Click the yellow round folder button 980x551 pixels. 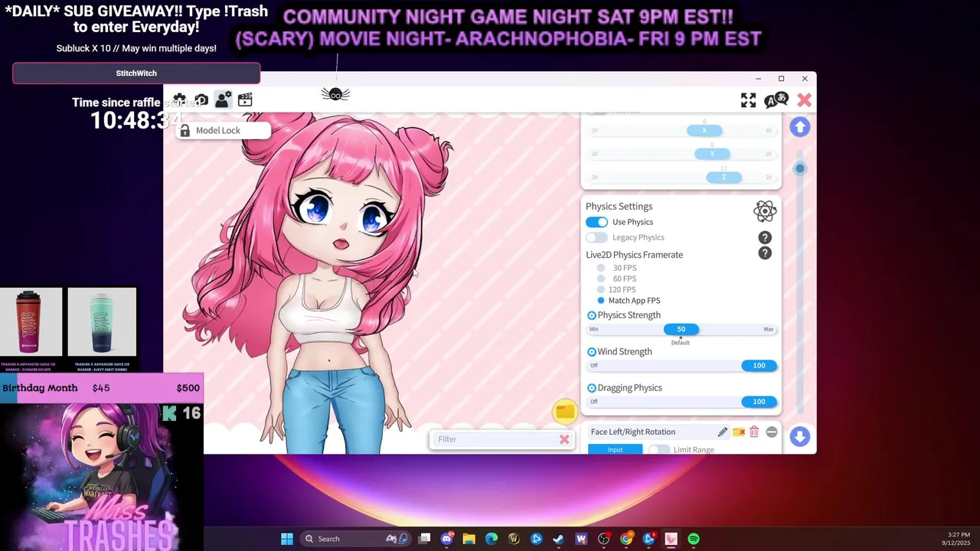tap(565, 412)
